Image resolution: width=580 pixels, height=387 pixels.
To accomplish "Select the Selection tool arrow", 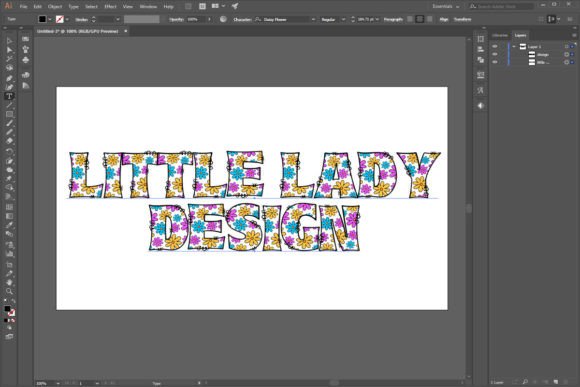I will click(x=9, y=41).
